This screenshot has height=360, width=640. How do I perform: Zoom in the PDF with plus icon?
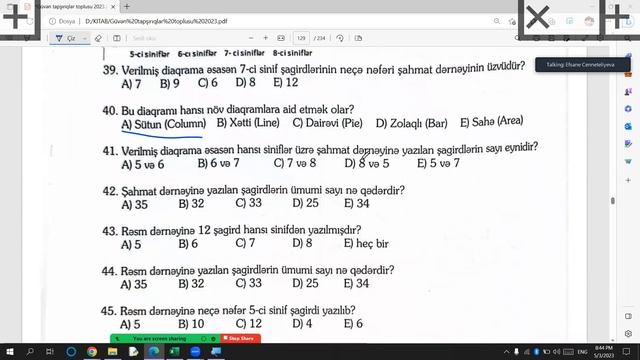pos(266,38)
